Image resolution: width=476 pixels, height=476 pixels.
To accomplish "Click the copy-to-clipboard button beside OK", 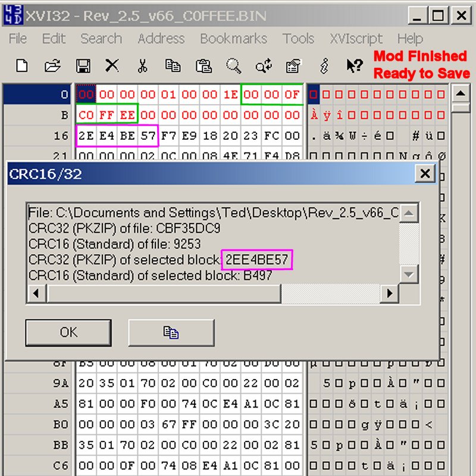I will (x=171, y=333).
